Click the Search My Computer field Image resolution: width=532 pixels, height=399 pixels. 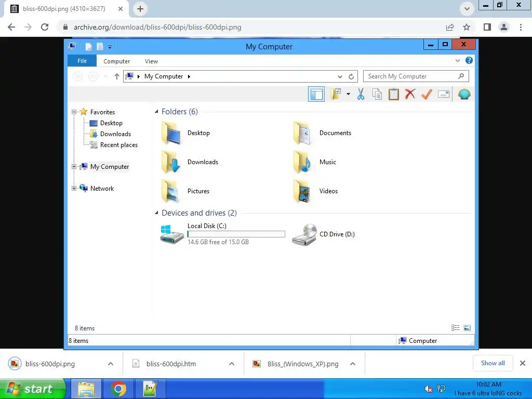coord(416,76)
